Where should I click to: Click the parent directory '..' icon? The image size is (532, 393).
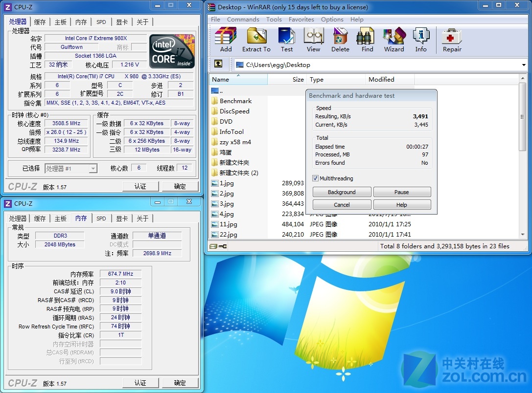[x=215, y=90]
